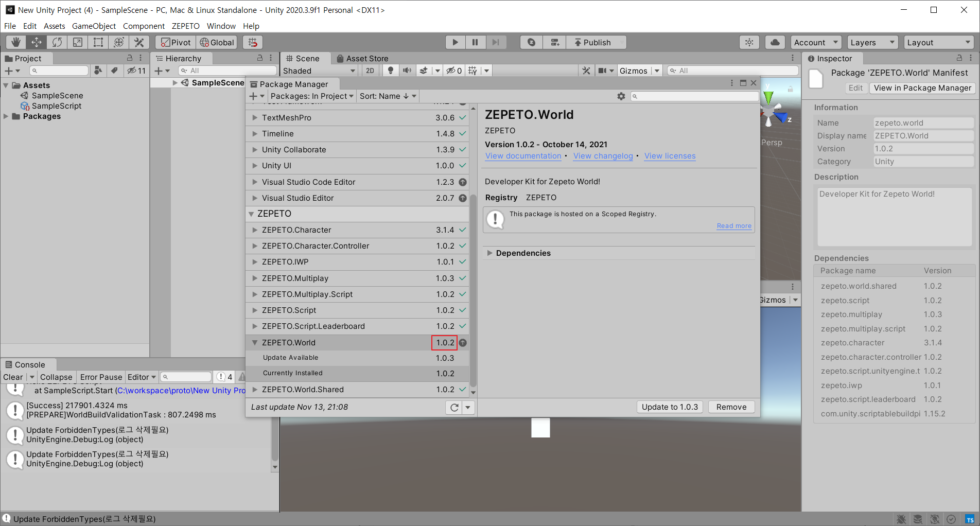The image size is (980, 526).
Task: Open the Collab cloud icon
Action: (x=775, y=42)
